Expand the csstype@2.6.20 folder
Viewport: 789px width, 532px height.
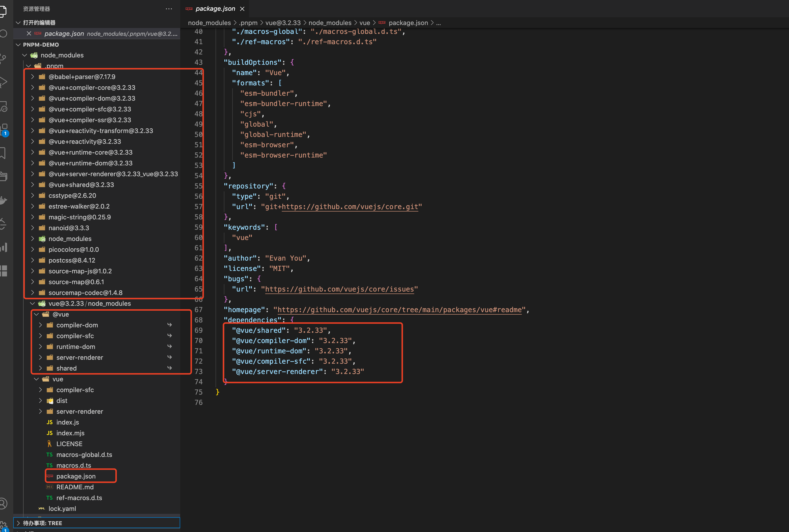point(33,195)
